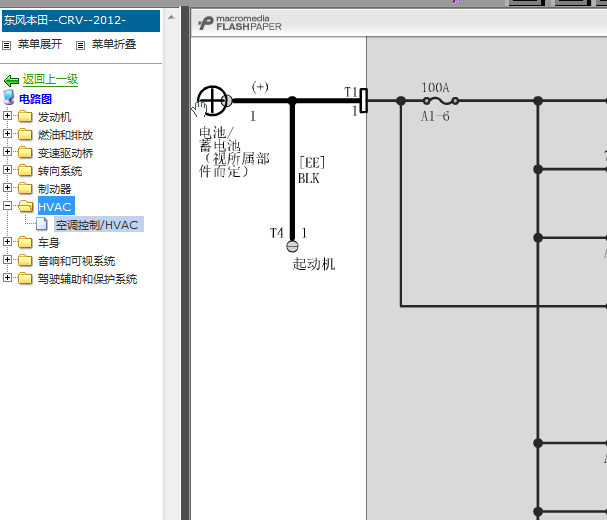This screenshot has height=520, width=607.
Task: Click the 车身 folder icon
Action: [x=25, y=242]
